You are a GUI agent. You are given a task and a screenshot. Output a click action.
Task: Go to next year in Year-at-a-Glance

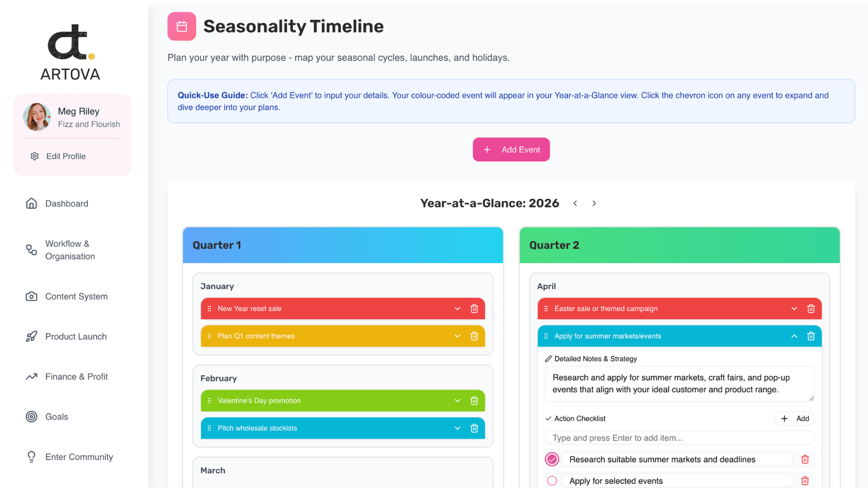click(594, 204)
